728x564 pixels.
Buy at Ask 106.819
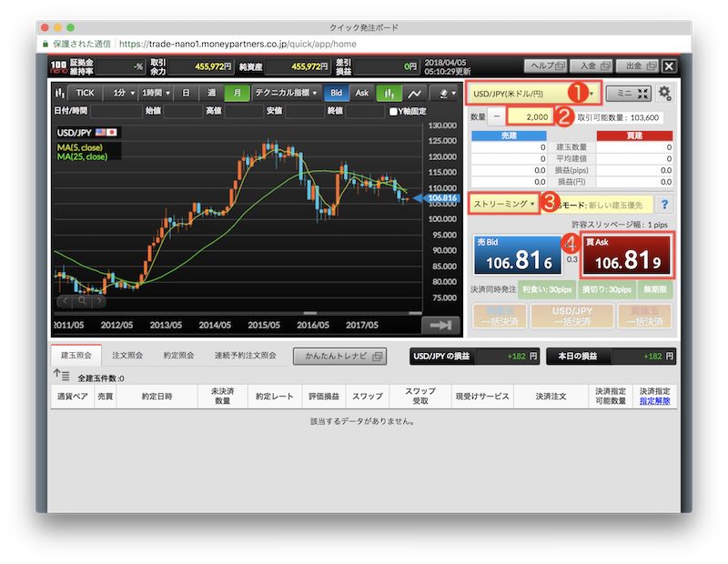627,256
